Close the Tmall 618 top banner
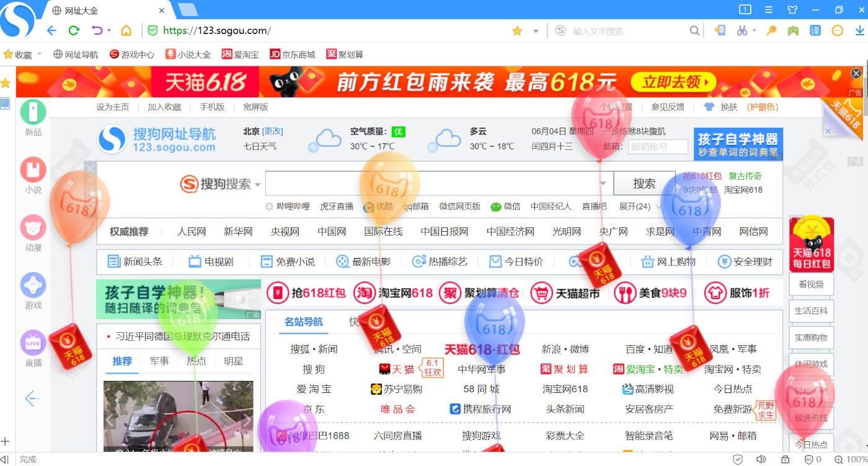 coord(856,73)
